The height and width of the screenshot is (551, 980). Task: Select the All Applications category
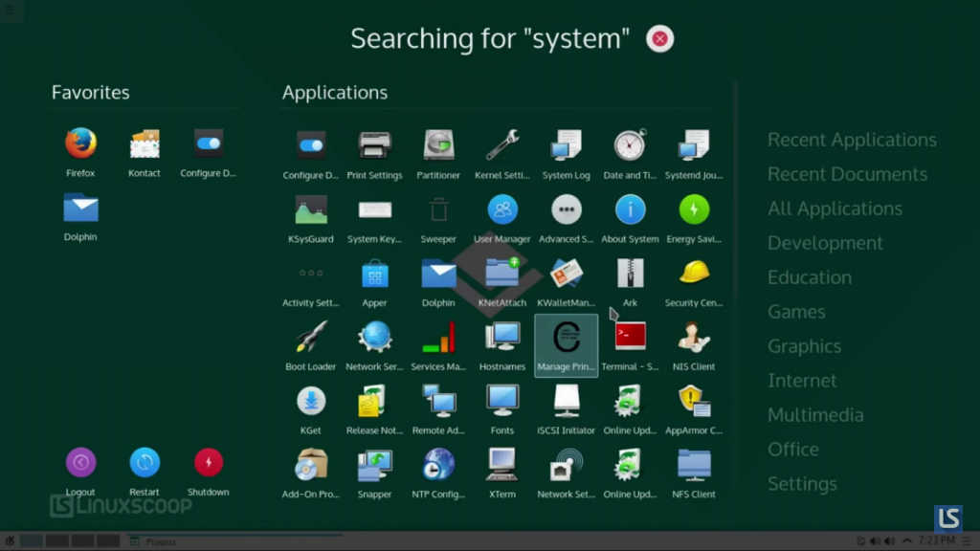(x=835, y=209)
